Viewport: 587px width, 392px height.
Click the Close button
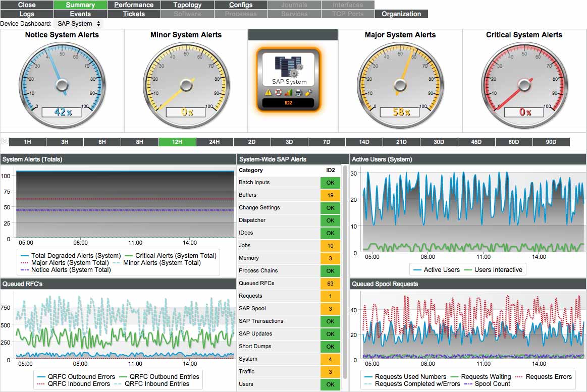pyautogui.click(x=27, y=5)
